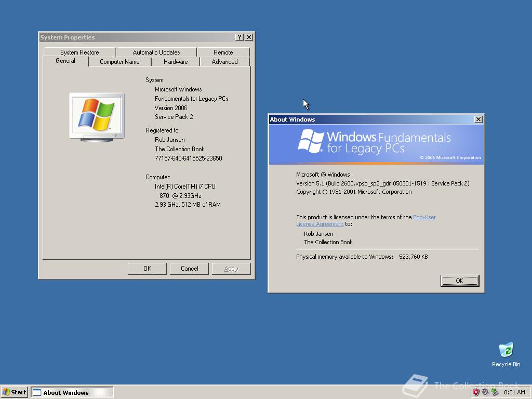Viewport: 532px width, 399px height.
Task: Switch to the Automatic Updates tab
Action: click(156, 52)
